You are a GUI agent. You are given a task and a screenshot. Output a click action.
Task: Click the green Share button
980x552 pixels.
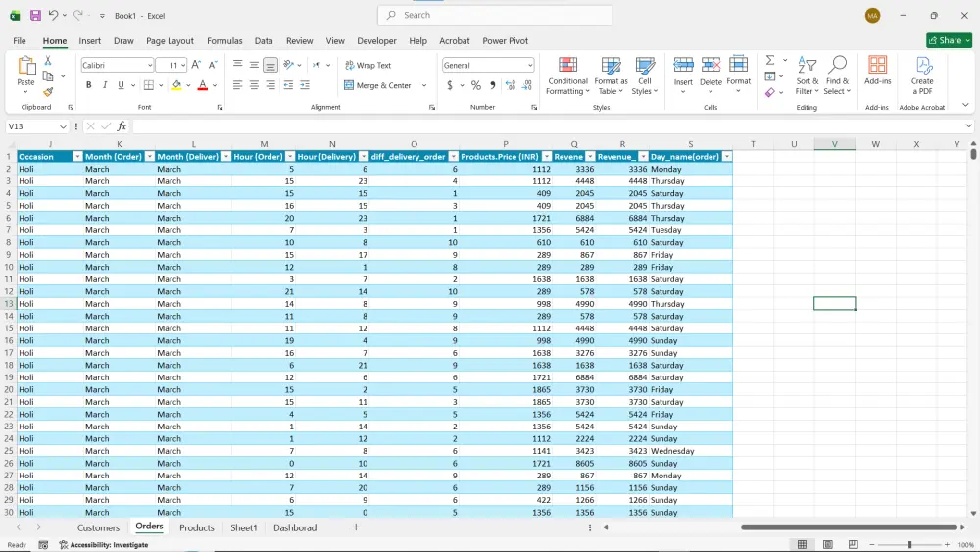[x=949, y=40]
